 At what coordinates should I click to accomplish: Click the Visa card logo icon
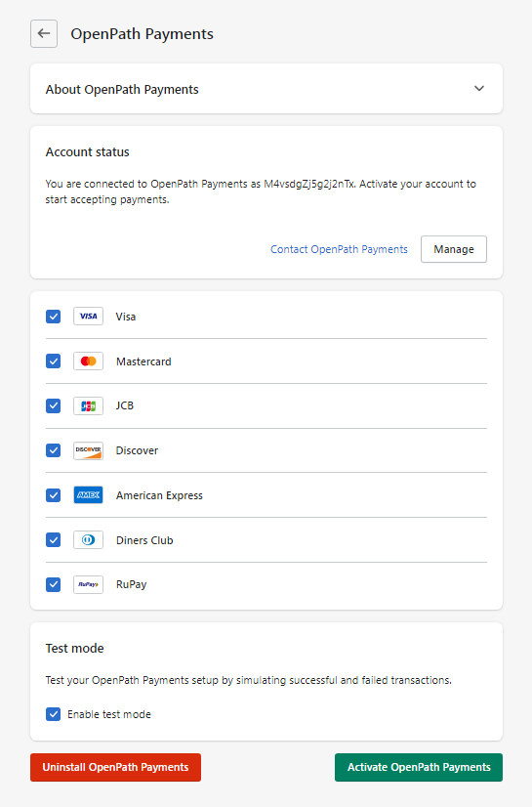click(x=88, y=316)
